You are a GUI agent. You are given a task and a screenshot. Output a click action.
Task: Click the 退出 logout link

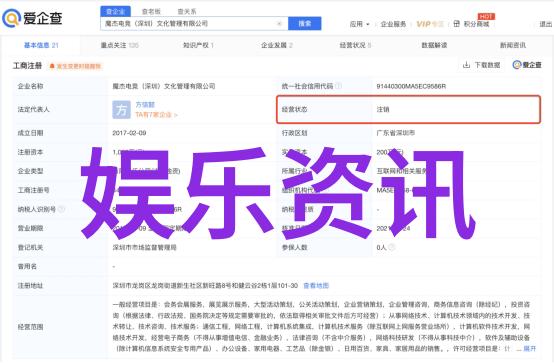(546, 24)
